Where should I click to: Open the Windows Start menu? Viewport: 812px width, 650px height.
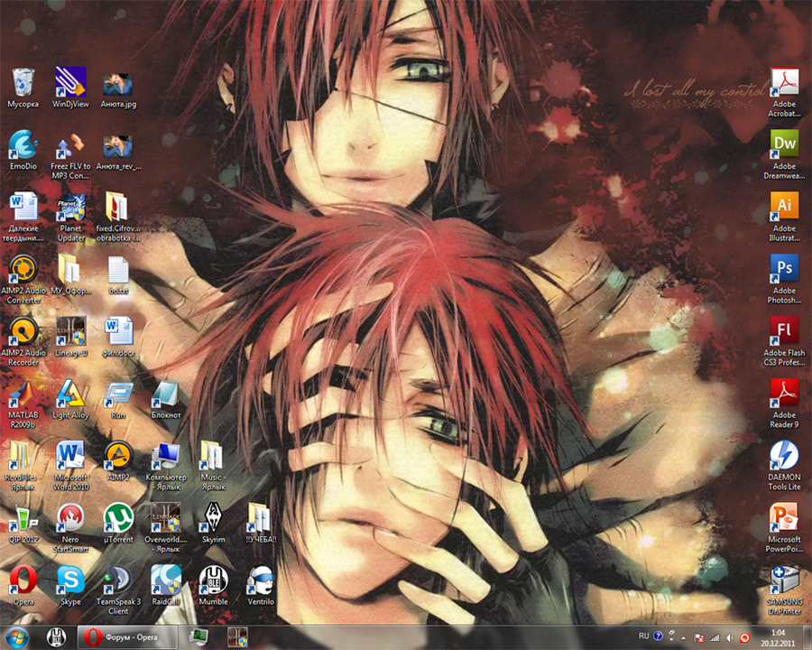tap(16, 637)
